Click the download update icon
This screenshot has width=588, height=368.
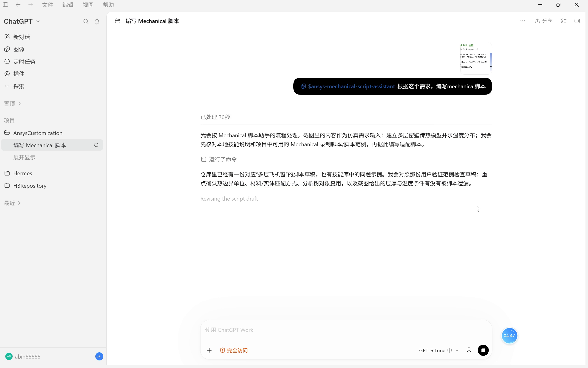point(99,356)
